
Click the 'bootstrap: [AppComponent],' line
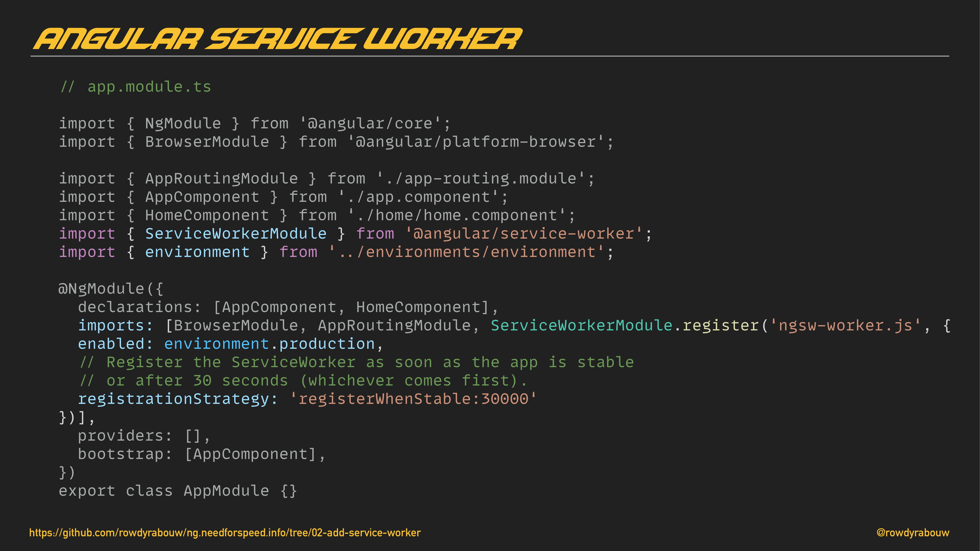pyautogui.click(x=202, y=454)
